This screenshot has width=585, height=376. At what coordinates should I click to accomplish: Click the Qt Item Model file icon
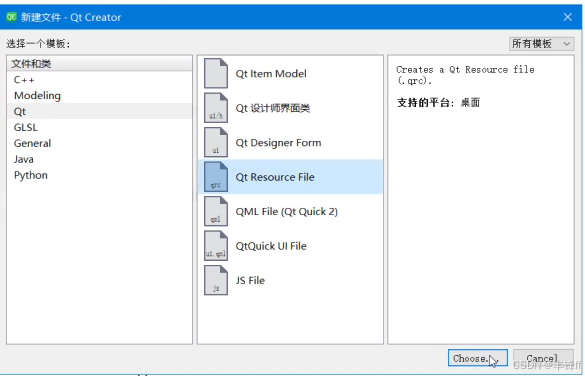216,73
